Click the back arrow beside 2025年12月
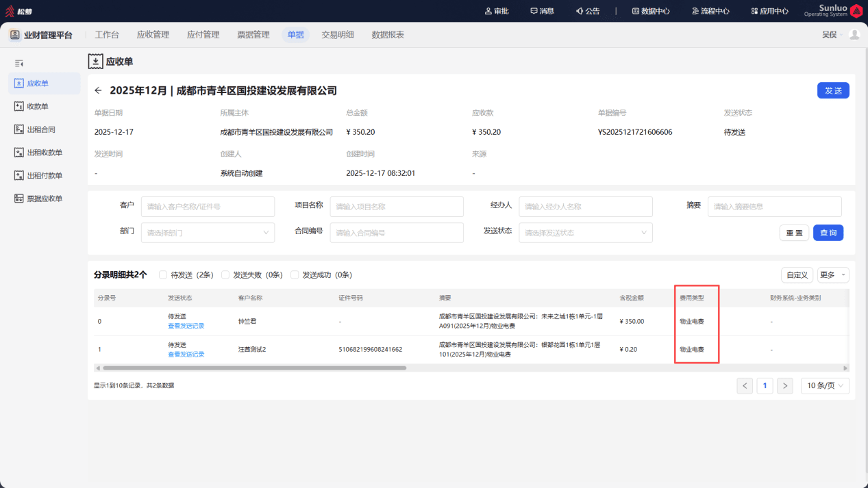This screenshot has height=488, width=868. [98, 90]
